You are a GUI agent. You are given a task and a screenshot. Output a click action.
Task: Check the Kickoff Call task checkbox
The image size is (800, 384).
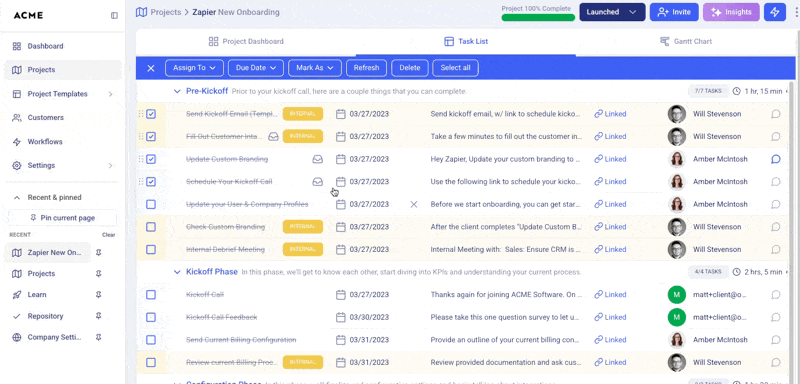coord(151,295)
